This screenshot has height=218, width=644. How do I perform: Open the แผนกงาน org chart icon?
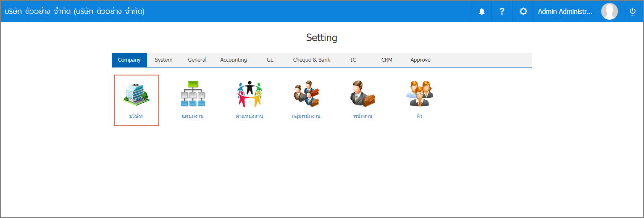[x=193, y=94]
